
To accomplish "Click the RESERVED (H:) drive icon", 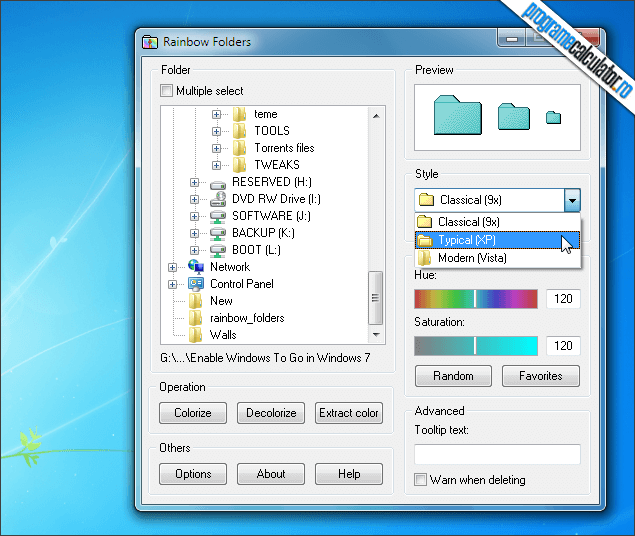I will 218,184.
